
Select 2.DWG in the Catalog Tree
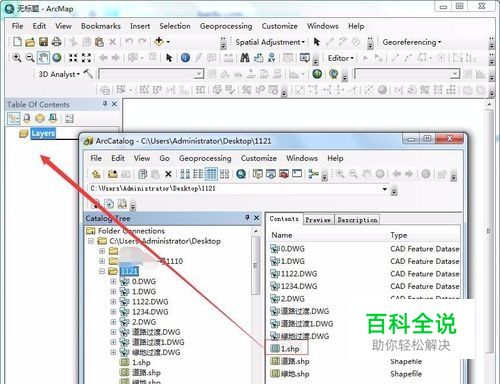point(144,322)
